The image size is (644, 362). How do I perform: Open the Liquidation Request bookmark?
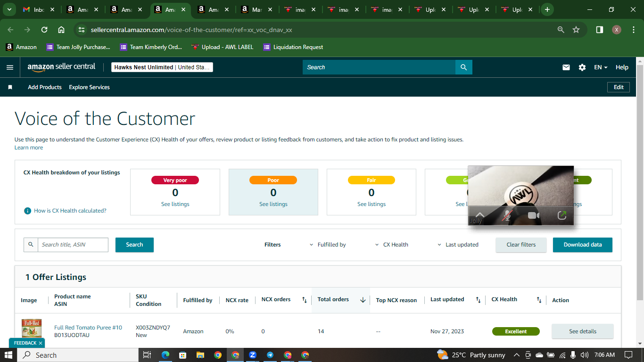(x=293, y=47)
